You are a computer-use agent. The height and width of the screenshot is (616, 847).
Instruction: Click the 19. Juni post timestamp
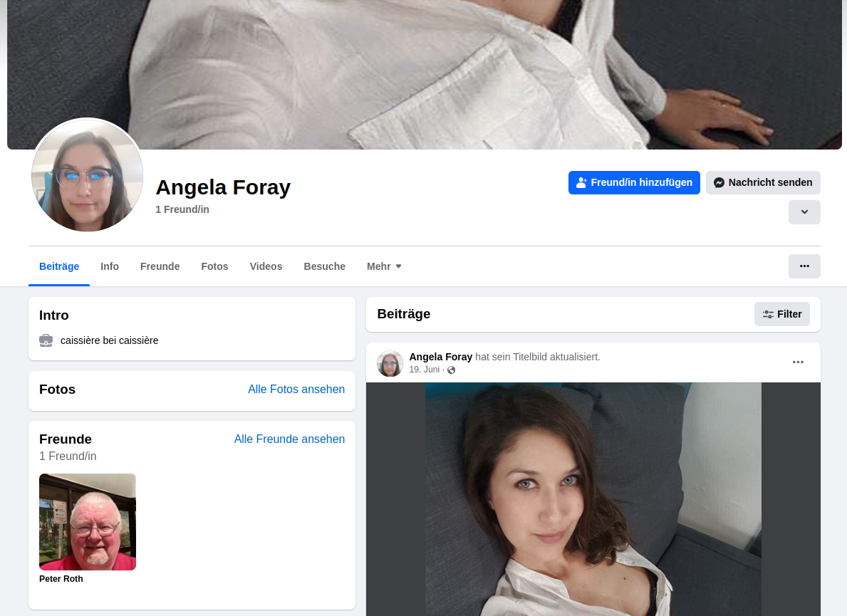(425, 370)
